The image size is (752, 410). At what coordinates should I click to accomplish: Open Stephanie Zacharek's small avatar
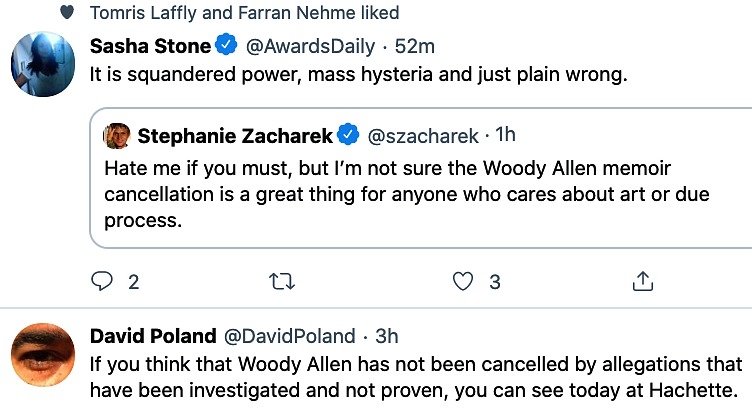117,136
